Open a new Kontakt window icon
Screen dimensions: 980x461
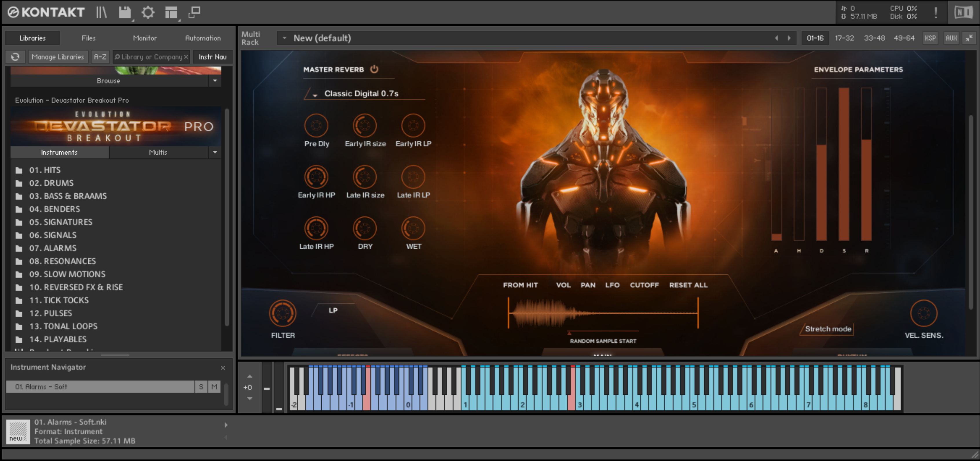point(194,12)
